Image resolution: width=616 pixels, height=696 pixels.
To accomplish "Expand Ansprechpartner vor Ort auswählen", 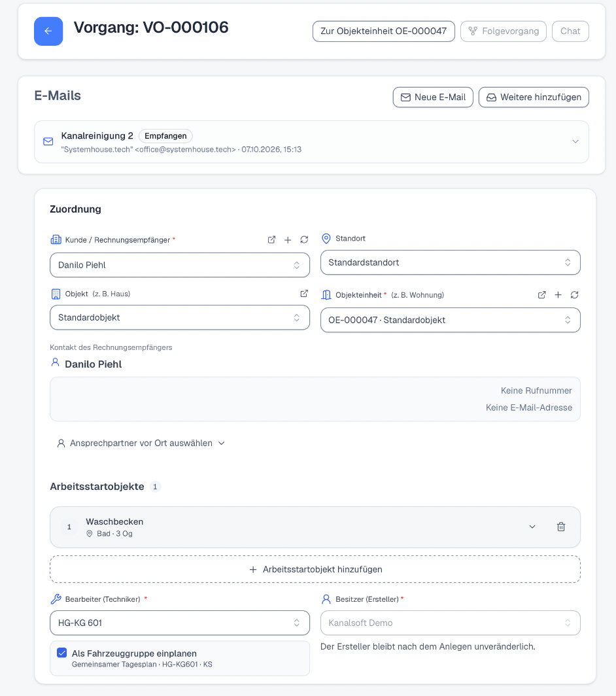I will [141, 443].
